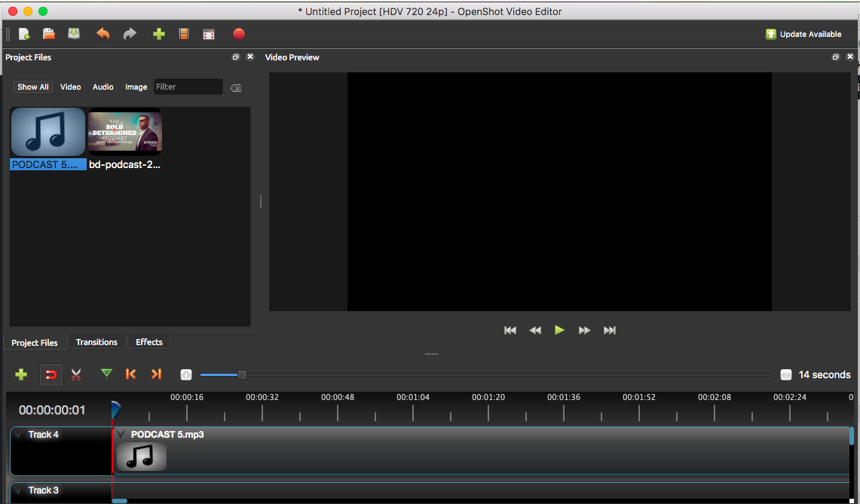The height and width of the screenshot is (504, 860).
Task: Collapse Track 4 using its arrow
Action: coord(18,435)
